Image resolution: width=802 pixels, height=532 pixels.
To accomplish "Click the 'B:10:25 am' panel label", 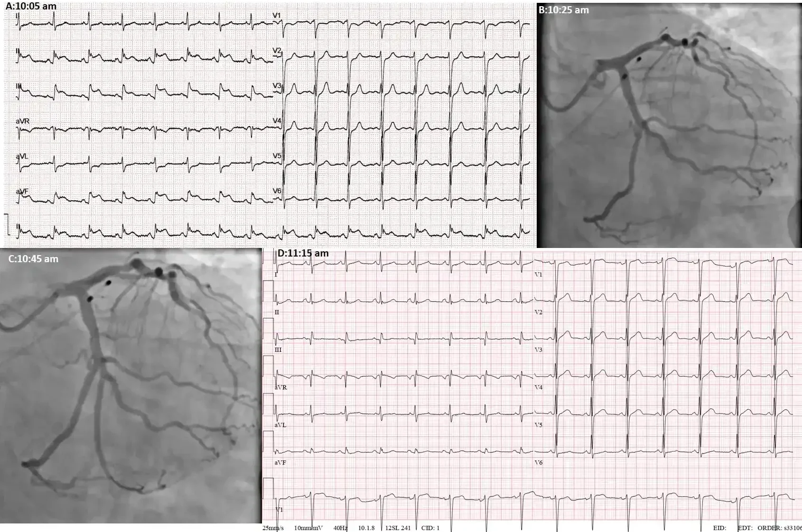I will [x=563, y=10].
